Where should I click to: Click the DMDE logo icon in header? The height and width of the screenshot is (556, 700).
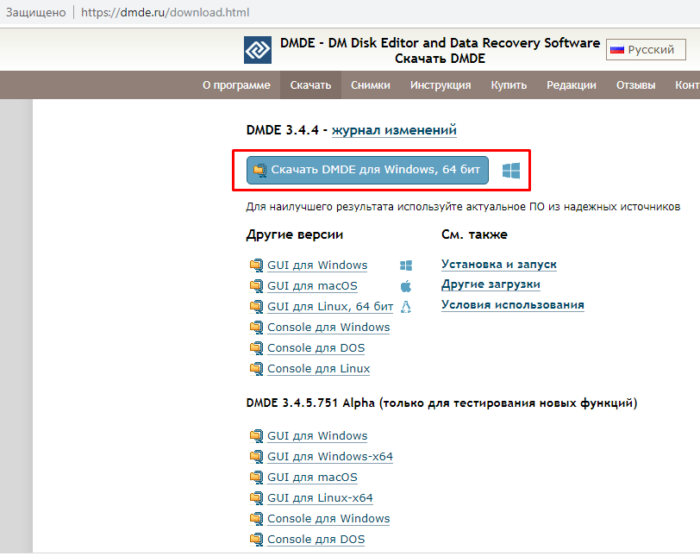[258, 50]
